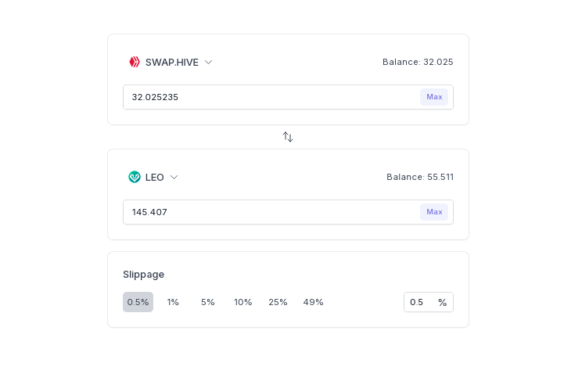Viewport: 564px width, 392px height.
Task: Expand LEO token chevron
Action: coord(174,178)
